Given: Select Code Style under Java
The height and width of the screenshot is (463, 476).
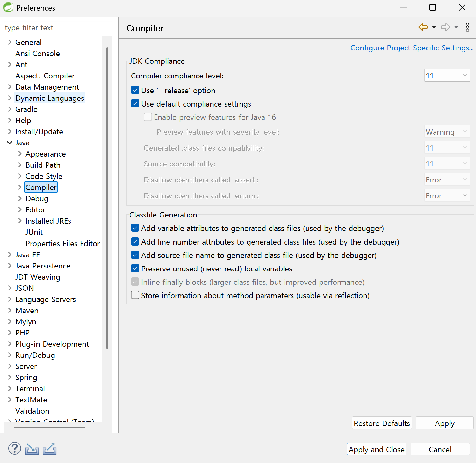Looking at the screenshot, I should (44, 176).
